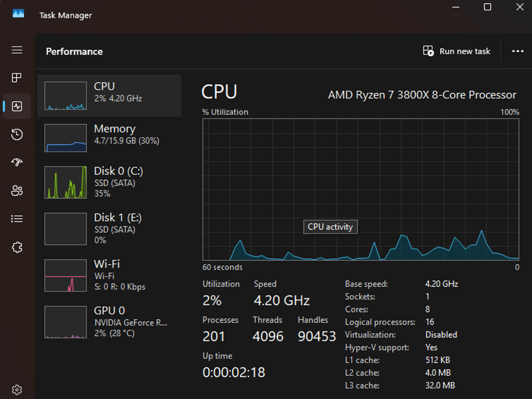Click the Virtualization Disabled value

(441, 335)
